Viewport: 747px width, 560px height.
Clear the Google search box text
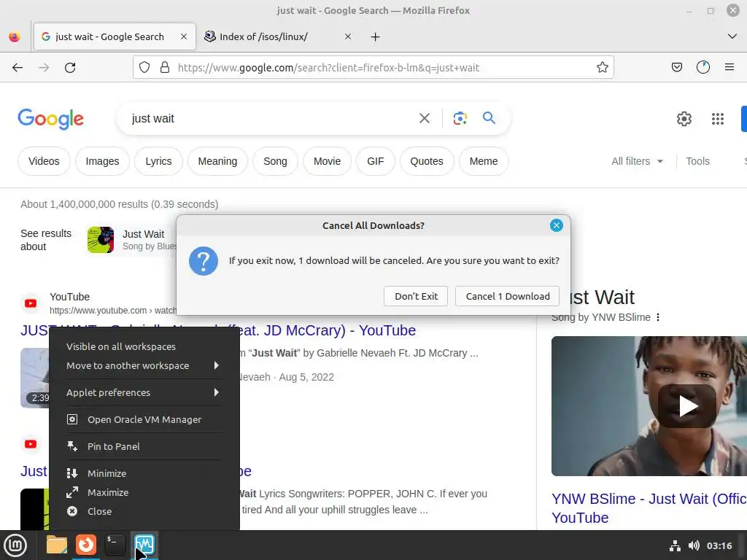click(x=425, y=118)
